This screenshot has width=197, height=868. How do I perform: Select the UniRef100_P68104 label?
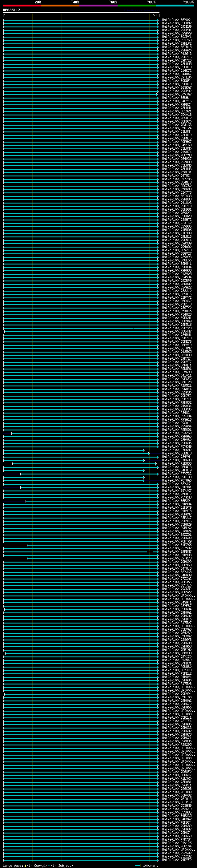coord(177,846)
